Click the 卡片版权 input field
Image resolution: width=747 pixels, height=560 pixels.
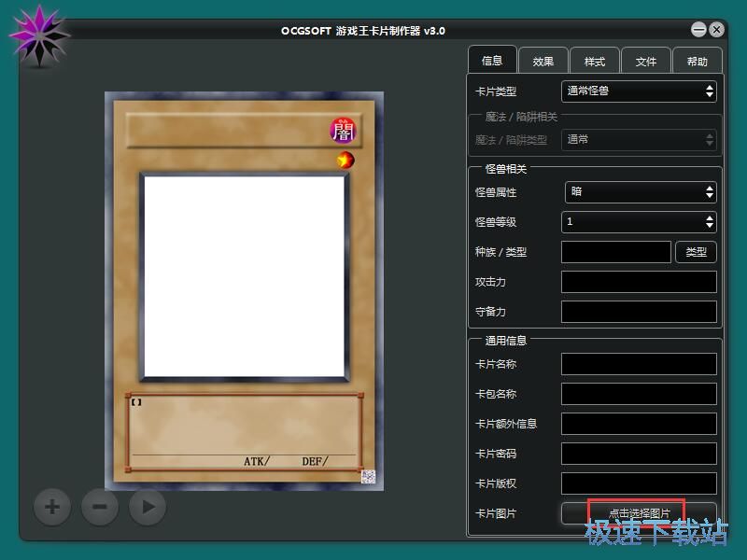tap(639, 483)
